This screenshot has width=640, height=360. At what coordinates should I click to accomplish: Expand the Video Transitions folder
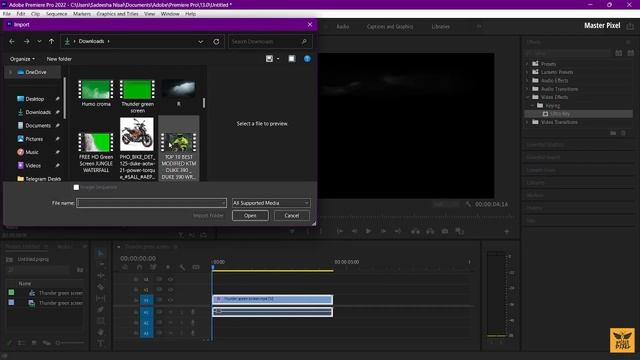527,122
